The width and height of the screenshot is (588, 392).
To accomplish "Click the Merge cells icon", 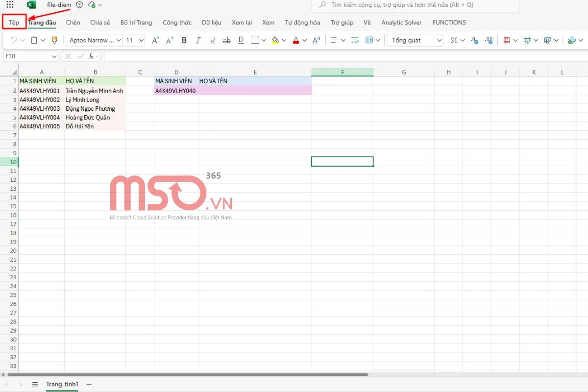I will point(369,40).
